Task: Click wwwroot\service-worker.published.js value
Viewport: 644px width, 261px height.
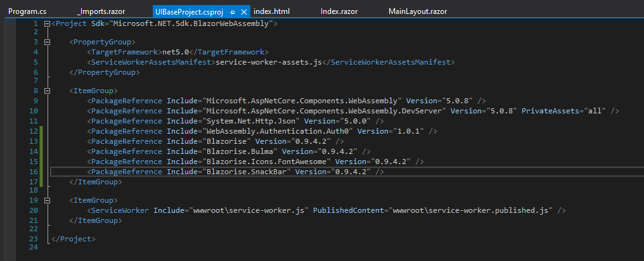Action: coord(470,210)
